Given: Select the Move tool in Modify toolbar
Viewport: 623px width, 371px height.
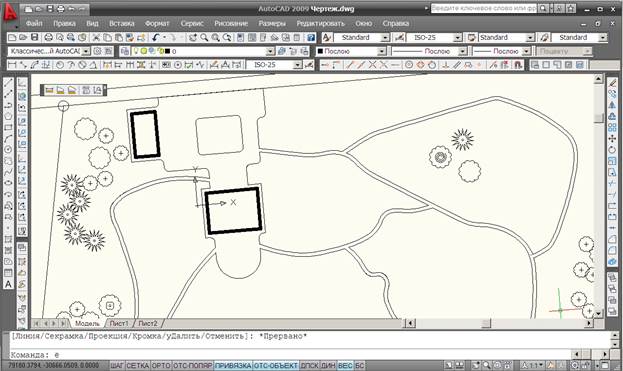Looking at the screenshot, I should (612, 139).
